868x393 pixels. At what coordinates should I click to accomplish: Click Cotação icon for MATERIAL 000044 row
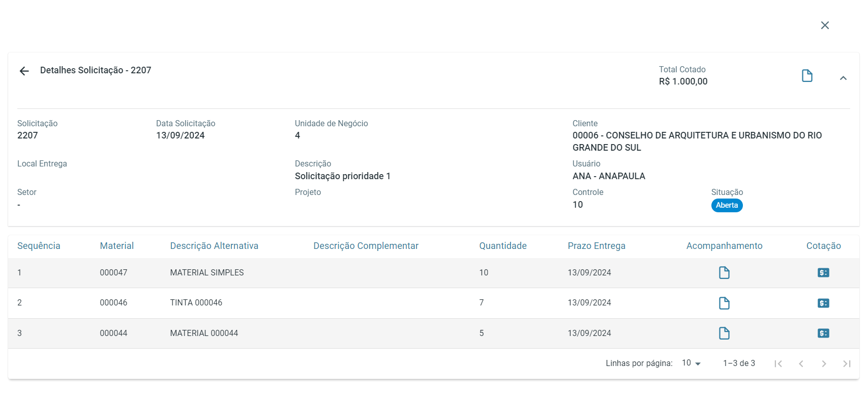(823, 333)
